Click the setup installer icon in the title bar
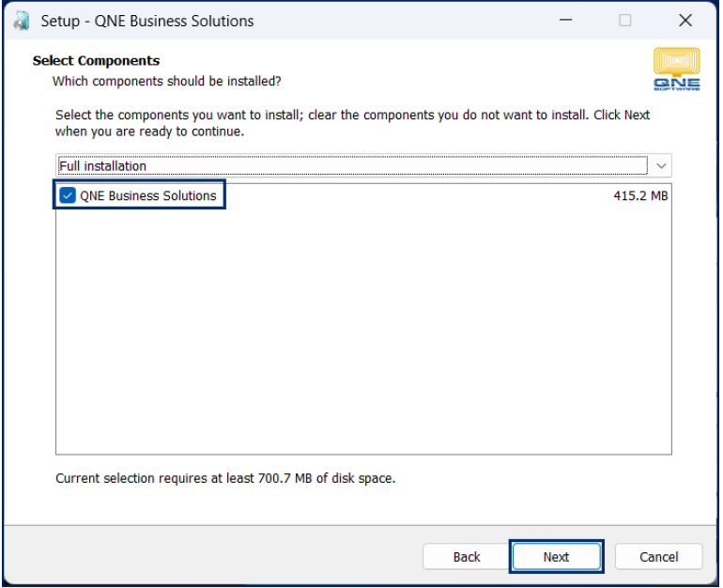This screenshot has height=588, width=723. pyautogui.click(x=22, y=21)
